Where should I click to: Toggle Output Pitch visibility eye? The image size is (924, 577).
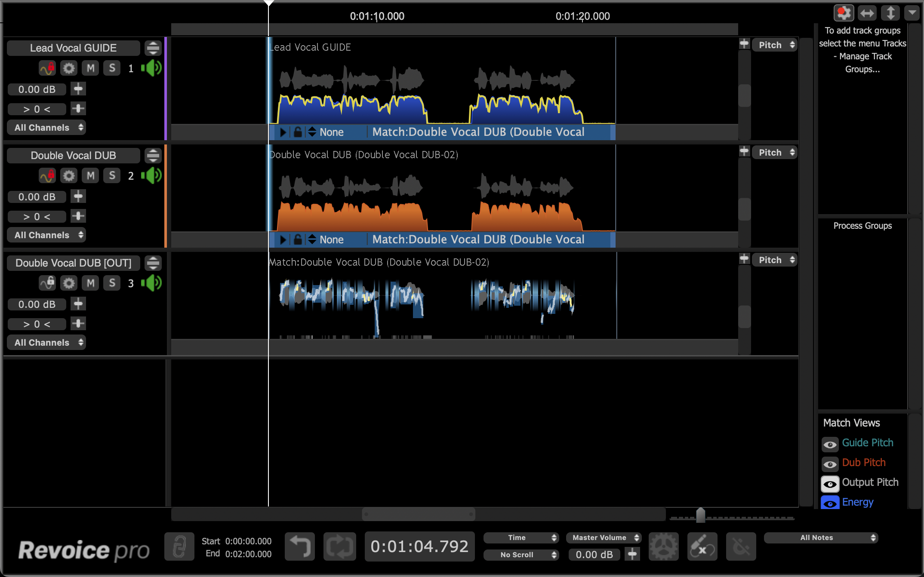tap(830, 484)
